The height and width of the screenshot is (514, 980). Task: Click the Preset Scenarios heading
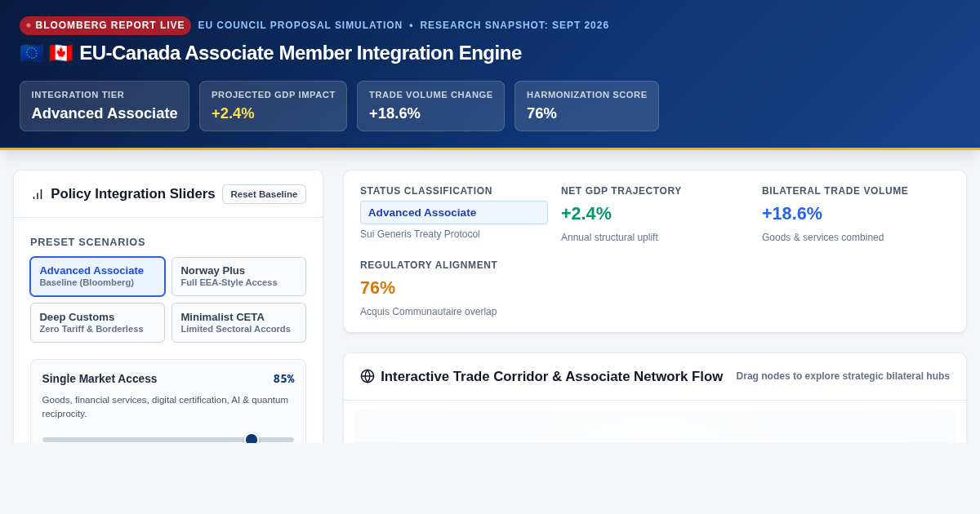coord(87,242)
